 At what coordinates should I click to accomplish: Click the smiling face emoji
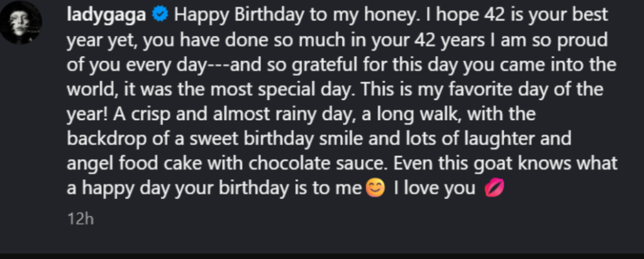[x=375, y=188]
